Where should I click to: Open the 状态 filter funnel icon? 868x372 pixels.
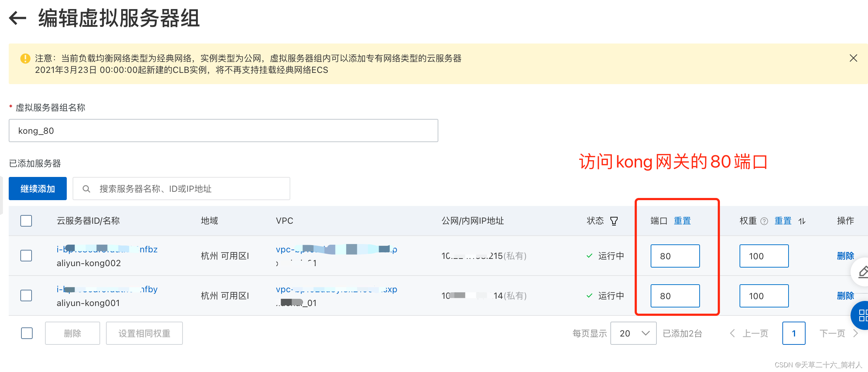coord(614,221)
